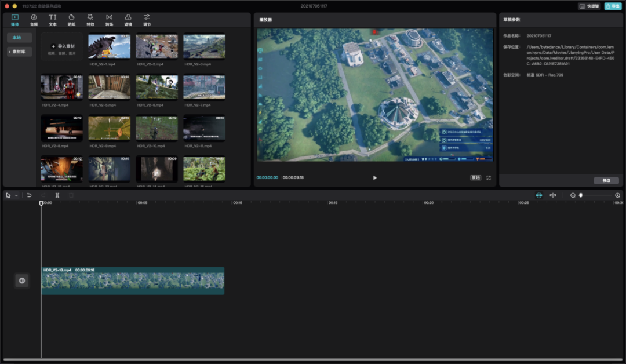Open the 文本 (Text) tab
The width and height of the screenshot is (626, 364).
coord(53,20)
